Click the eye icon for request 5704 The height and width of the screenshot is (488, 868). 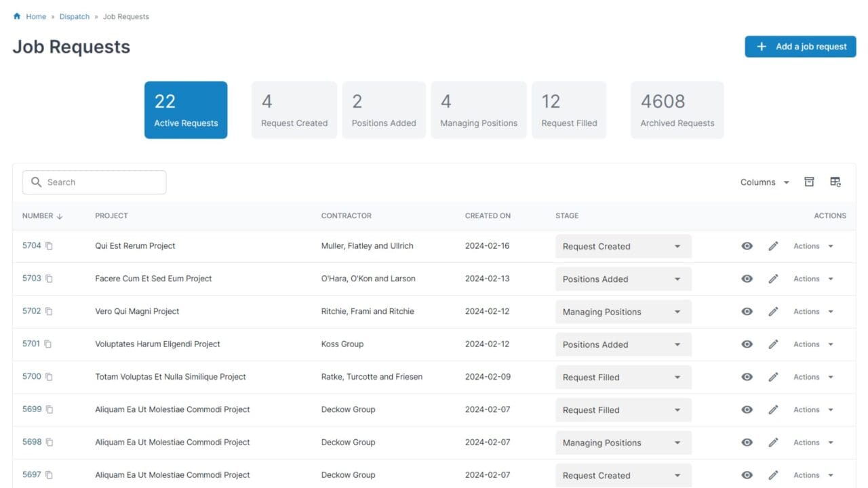(x=747, y=245)
